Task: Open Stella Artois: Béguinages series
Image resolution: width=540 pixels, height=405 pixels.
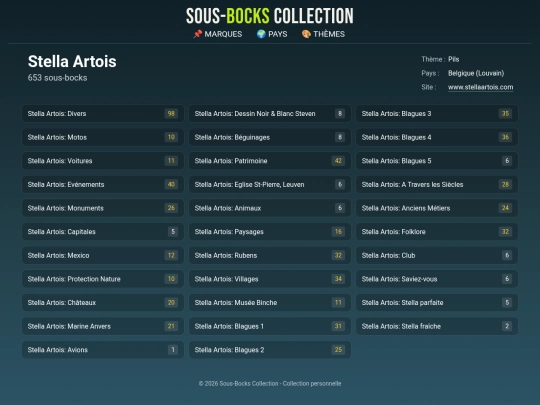Action: coord(270,137)
